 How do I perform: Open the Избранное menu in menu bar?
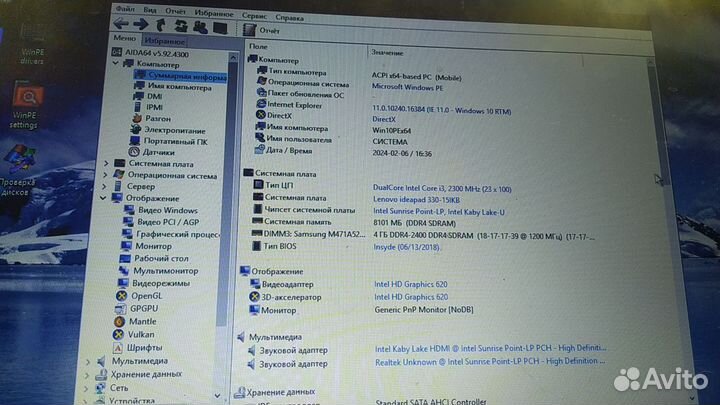click(x=214, y=14)
